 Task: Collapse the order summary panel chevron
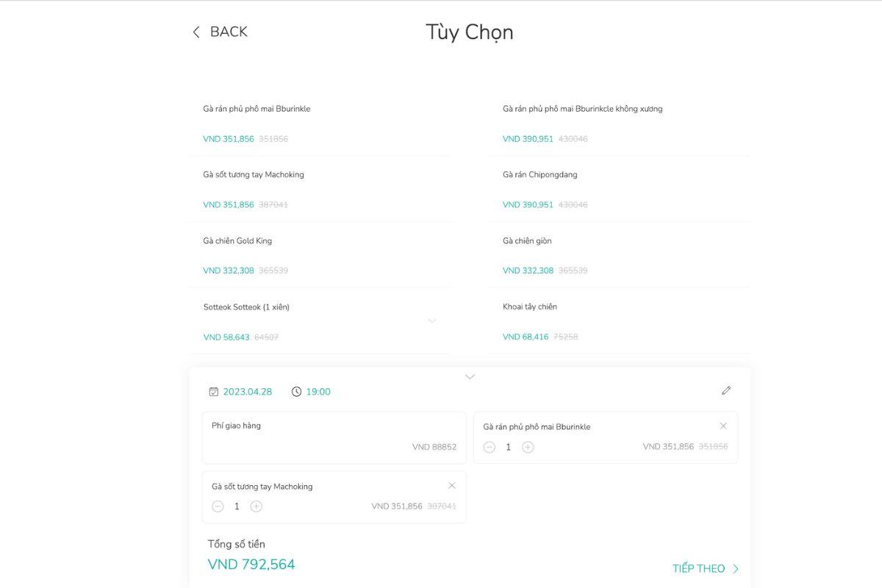click(x=470, y=377)
